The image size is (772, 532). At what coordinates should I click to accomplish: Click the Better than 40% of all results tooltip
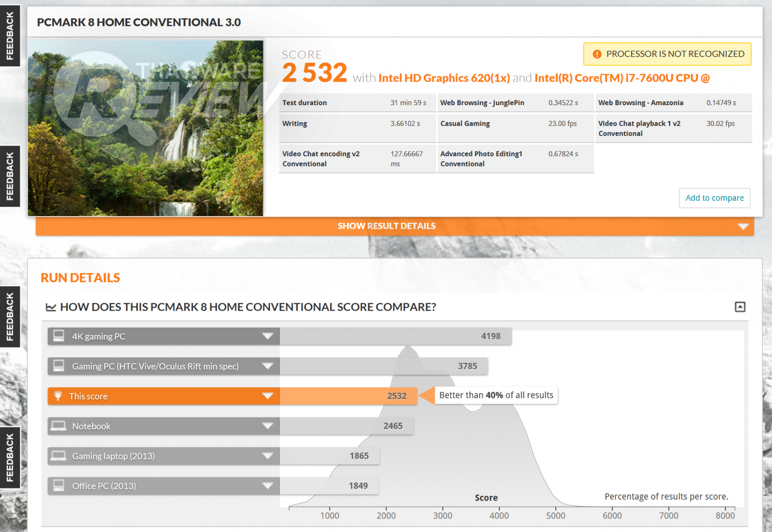496,396
